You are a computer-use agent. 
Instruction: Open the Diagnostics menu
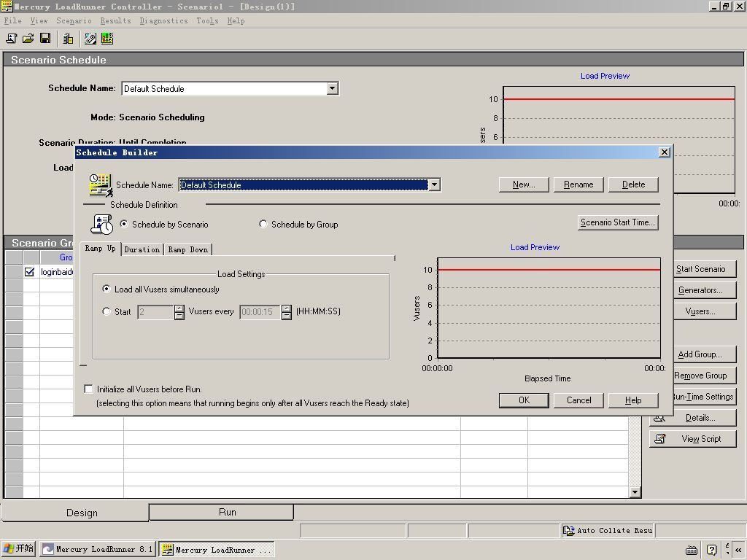163,20
